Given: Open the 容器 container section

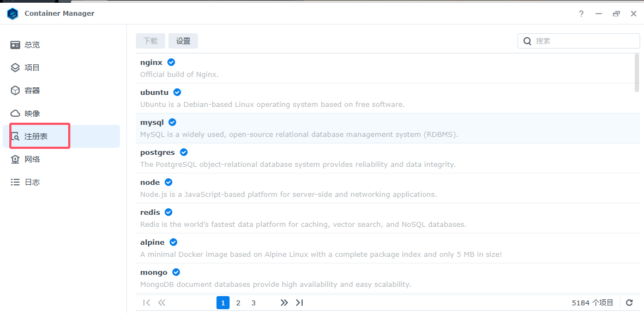Looking at the screenshot, I should pos(61,91).
